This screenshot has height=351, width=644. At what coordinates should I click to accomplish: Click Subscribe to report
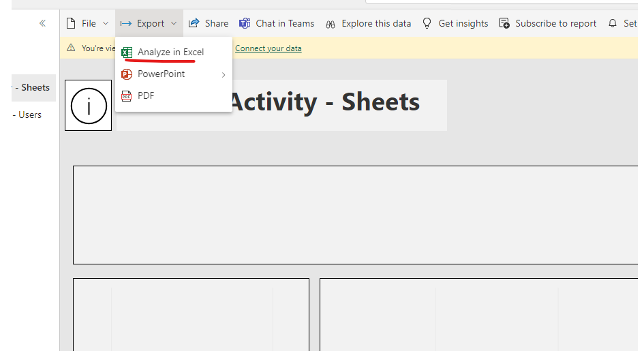click(x=547, y=23)
